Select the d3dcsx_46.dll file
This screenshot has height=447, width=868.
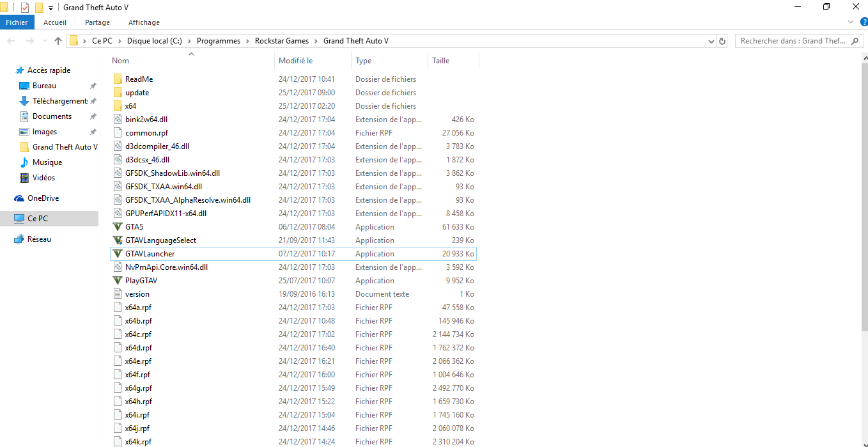tap(148, 160)
